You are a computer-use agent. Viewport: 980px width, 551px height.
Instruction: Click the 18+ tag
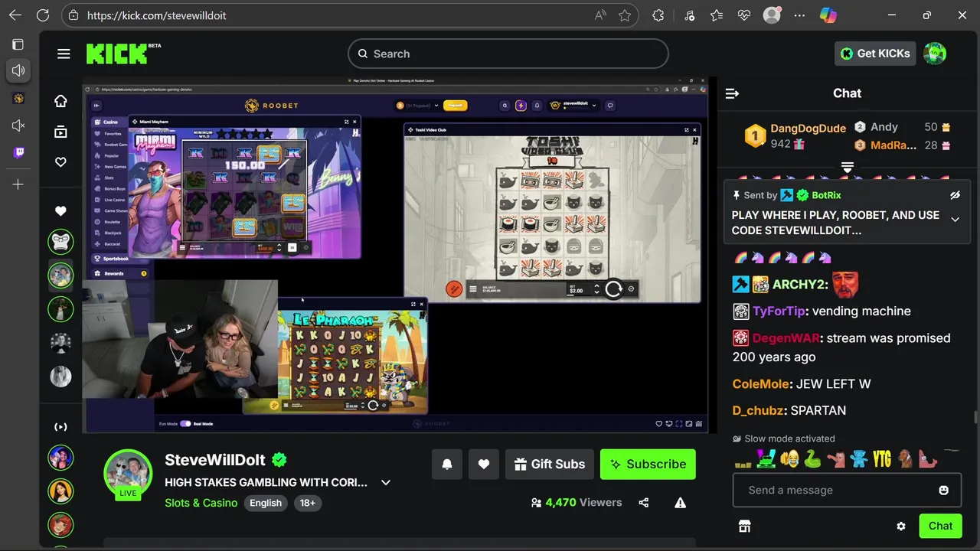point(308,503)
